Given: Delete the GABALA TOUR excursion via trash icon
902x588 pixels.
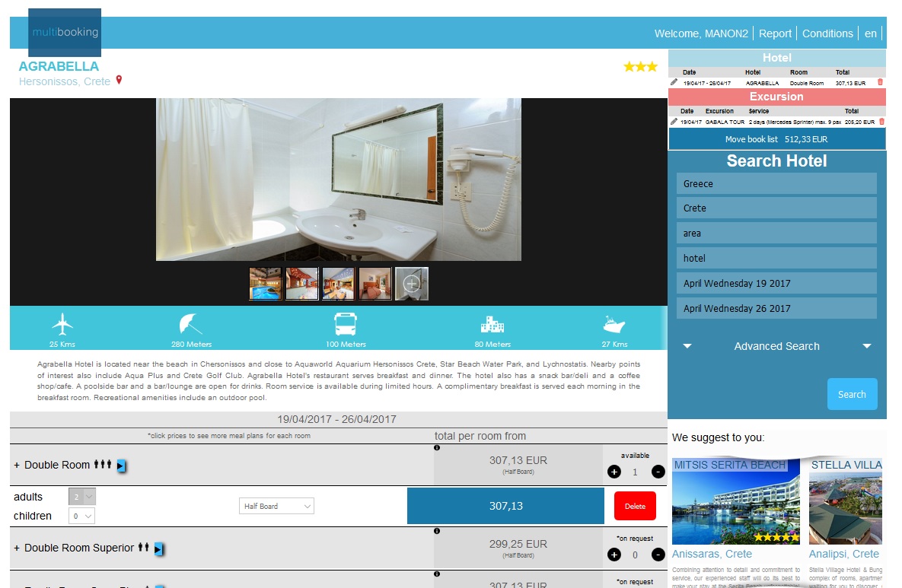Looking at the screenshot, I should pyautogui.click(x=881, y=120).
